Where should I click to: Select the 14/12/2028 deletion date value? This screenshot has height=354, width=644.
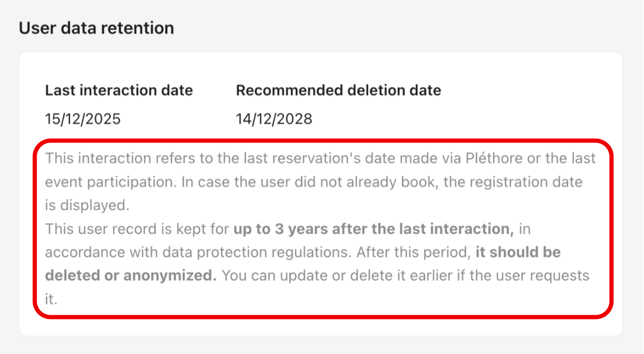point(274,119)
